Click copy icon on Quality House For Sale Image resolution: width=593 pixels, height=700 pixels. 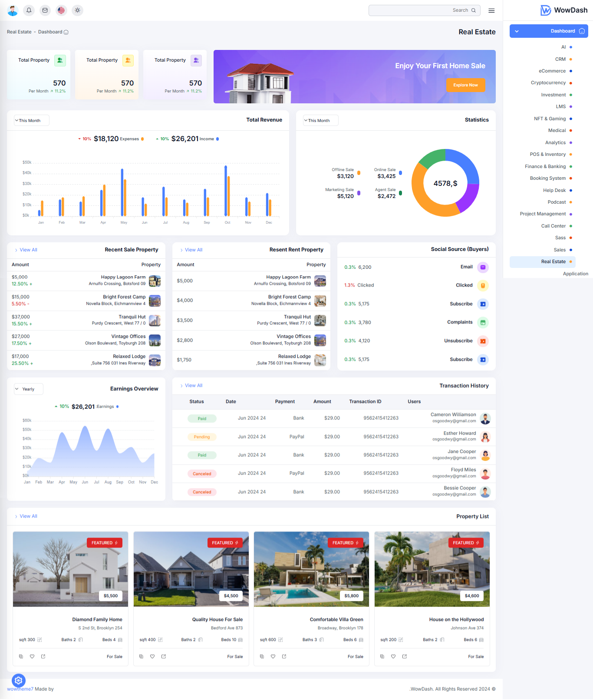coord(141,657)
